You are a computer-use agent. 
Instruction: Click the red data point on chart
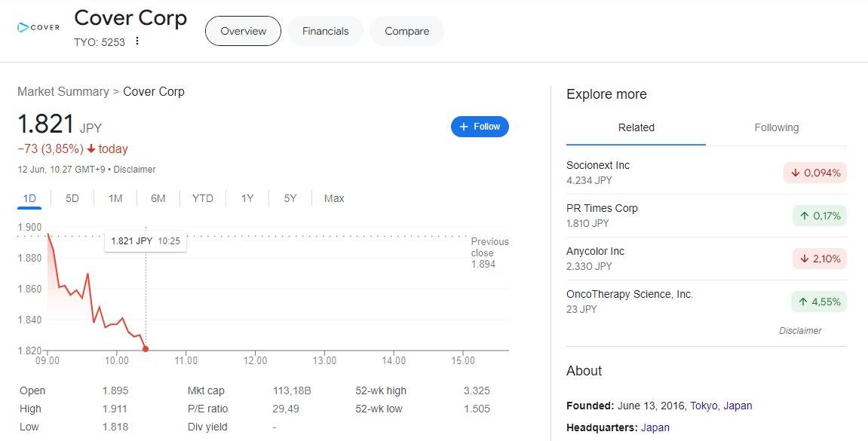coord(146,348)
